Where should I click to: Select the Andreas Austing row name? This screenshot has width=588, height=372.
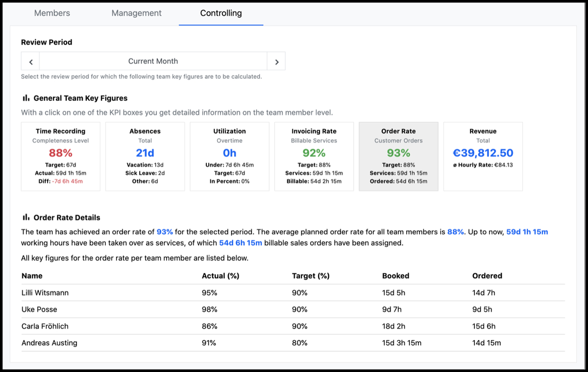coord(49,343)
